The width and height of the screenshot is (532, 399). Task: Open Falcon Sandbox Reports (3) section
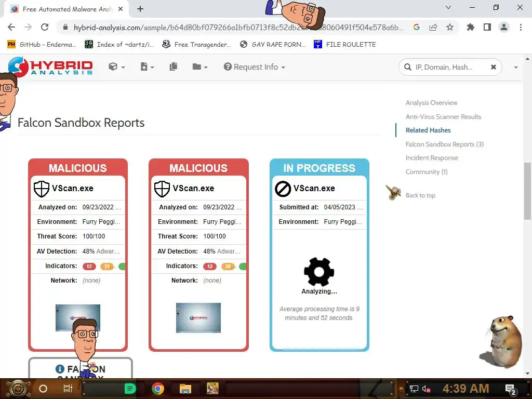coord(445,144)
